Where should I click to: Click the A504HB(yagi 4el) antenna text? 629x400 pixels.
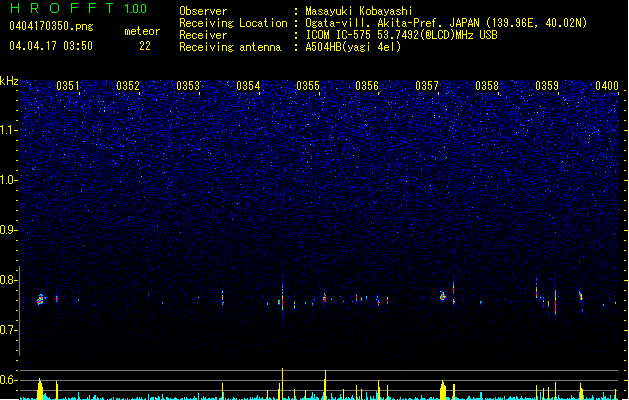pos(353,47)
